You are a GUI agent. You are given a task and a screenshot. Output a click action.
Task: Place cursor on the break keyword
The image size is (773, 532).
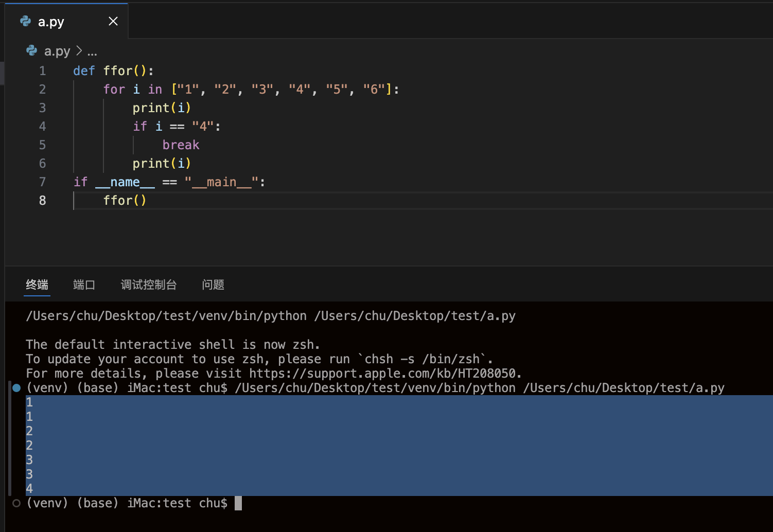[181, 145]
